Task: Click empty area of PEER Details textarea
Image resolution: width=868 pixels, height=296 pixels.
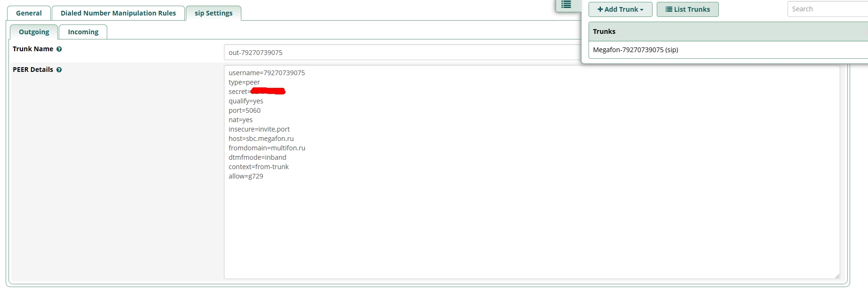Action: [518, 226]
